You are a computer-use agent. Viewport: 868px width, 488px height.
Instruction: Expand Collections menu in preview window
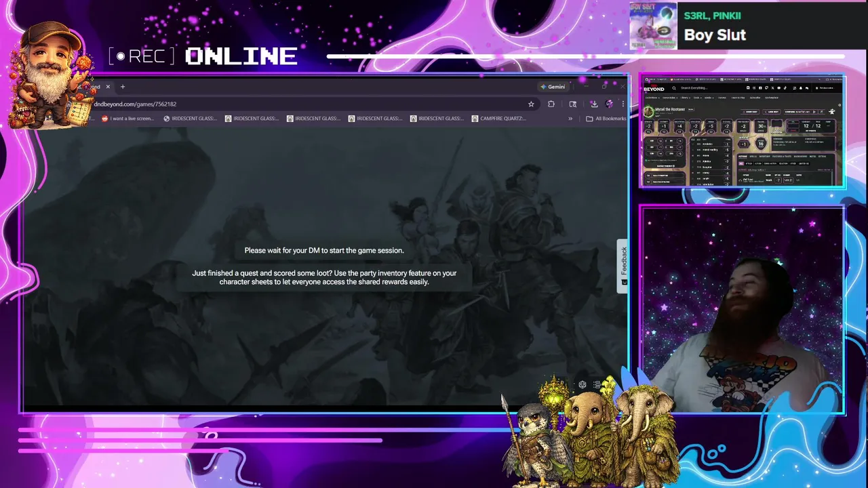point(652,98)
